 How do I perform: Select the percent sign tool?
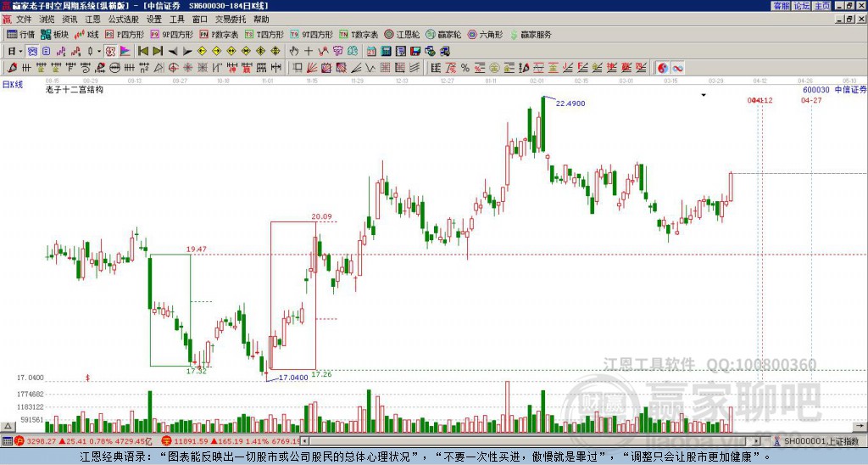tap(465, 68)
